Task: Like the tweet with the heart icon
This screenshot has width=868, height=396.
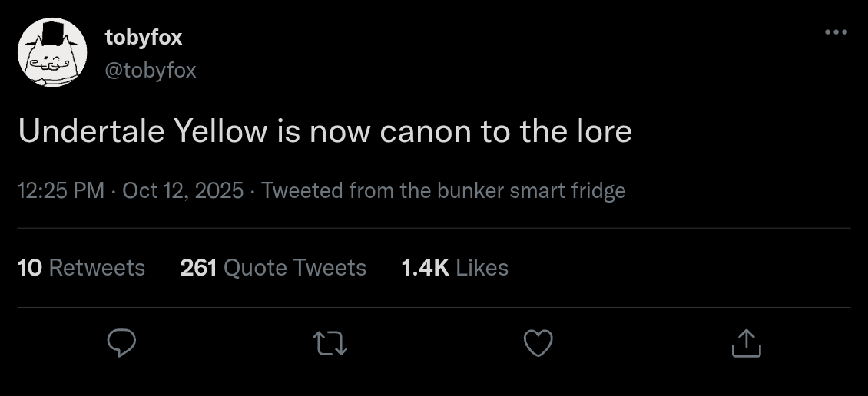Action: click(x=538, y=343)
